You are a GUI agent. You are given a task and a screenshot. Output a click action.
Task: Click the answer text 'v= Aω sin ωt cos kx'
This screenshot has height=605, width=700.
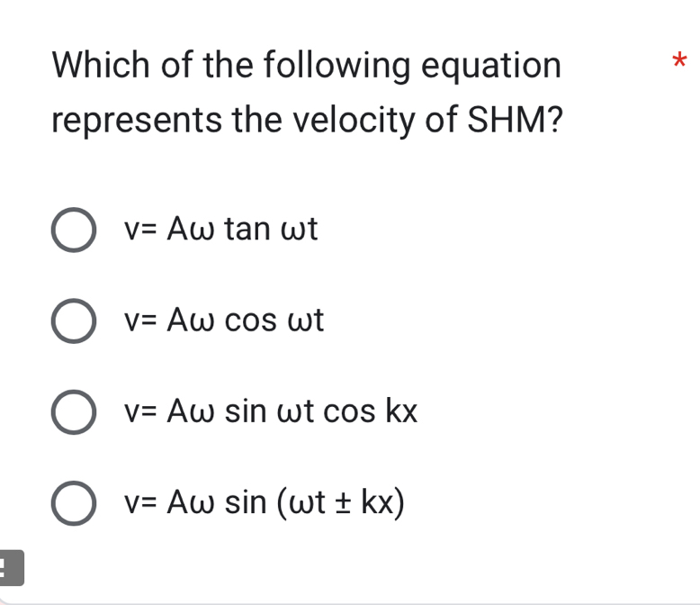pos(271,411)
